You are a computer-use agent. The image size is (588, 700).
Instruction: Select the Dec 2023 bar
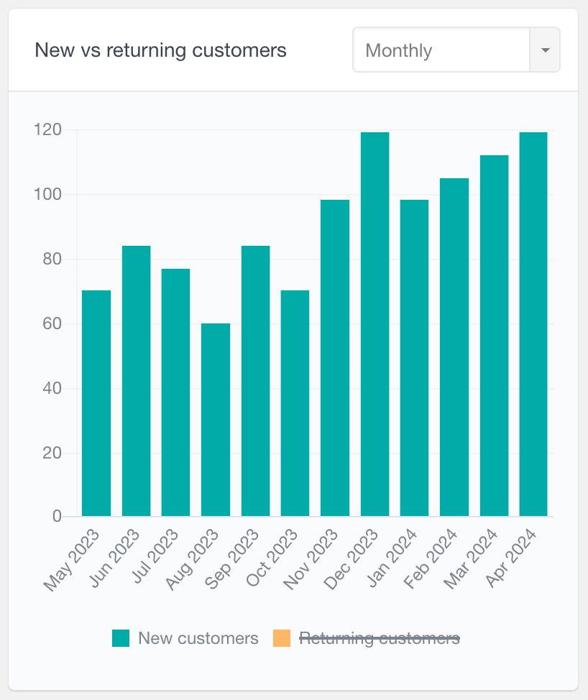375,323
